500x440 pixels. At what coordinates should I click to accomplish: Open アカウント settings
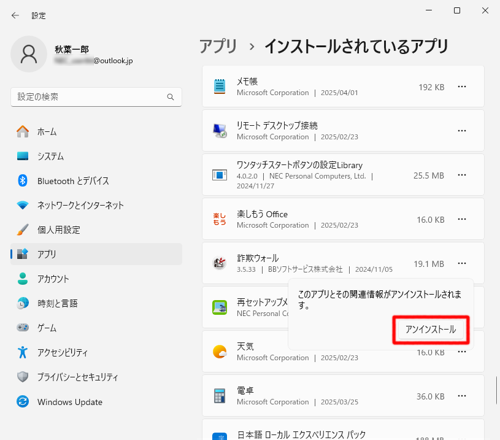96,279
